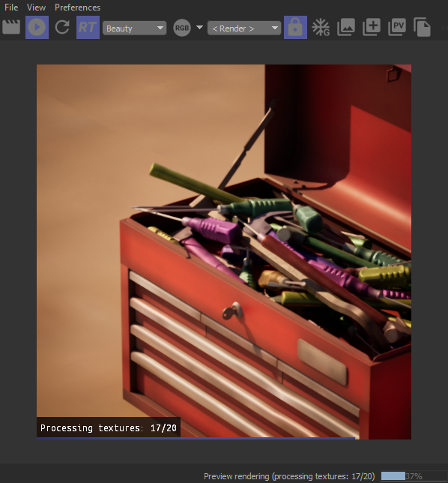
Task: Toggle the RT real-time render mode
Action: click(88, 28)
